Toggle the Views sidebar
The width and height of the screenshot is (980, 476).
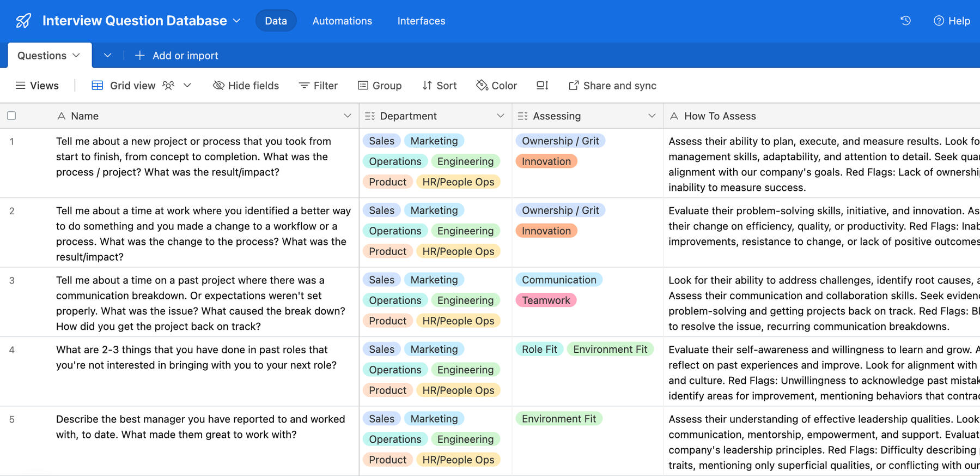tap(37, 86)
